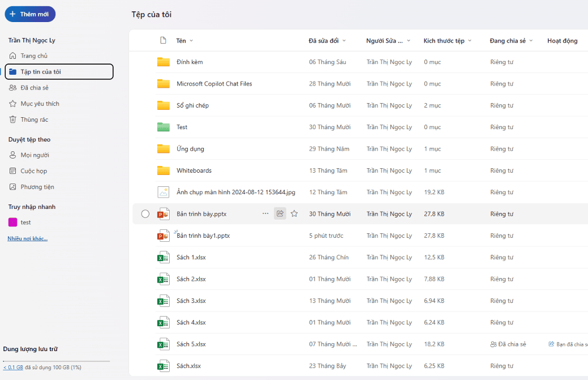Click the shared activity icon on the Sách 5.xlsx row
The image size is (588, 380).
tap(551, 344)
